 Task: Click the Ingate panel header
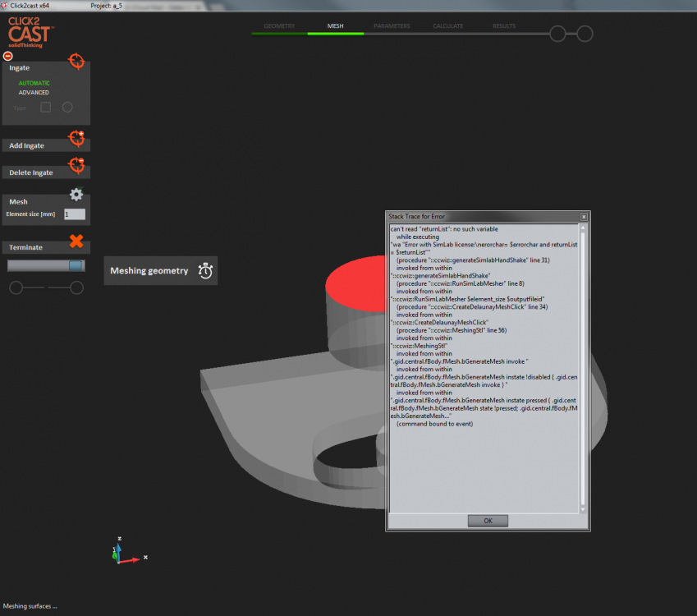20,67
